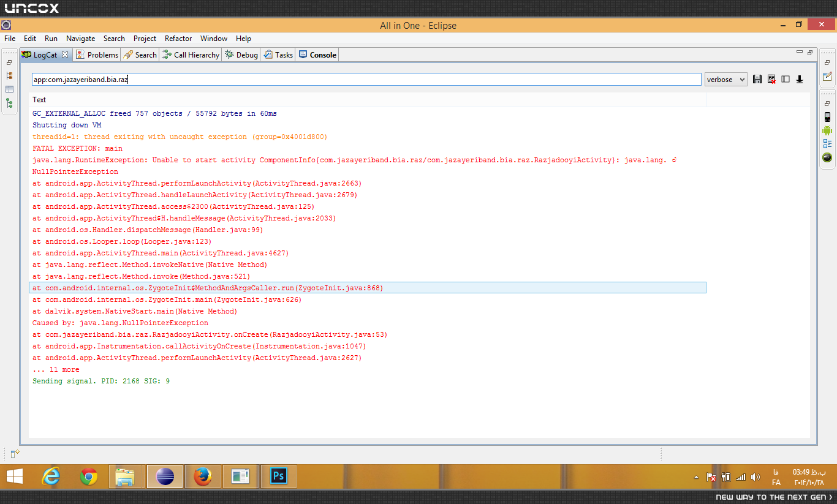
Task: Open Firefox from the taskbar
Action: (203, 476)
